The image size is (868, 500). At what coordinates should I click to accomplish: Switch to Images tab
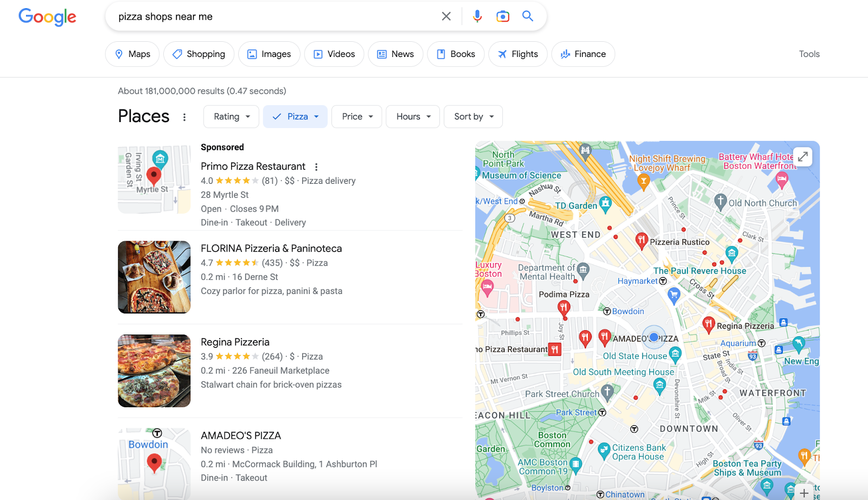(269, 54)
